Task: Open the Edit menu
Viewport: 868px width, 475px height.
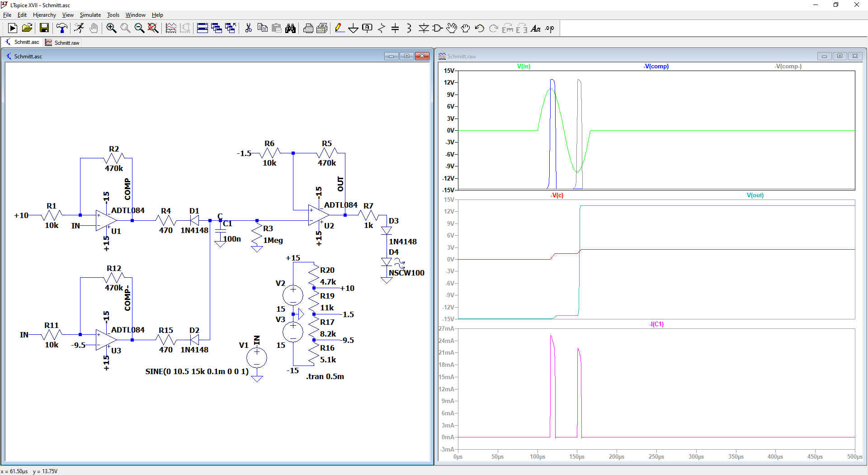Action: [x=22, y=15]
